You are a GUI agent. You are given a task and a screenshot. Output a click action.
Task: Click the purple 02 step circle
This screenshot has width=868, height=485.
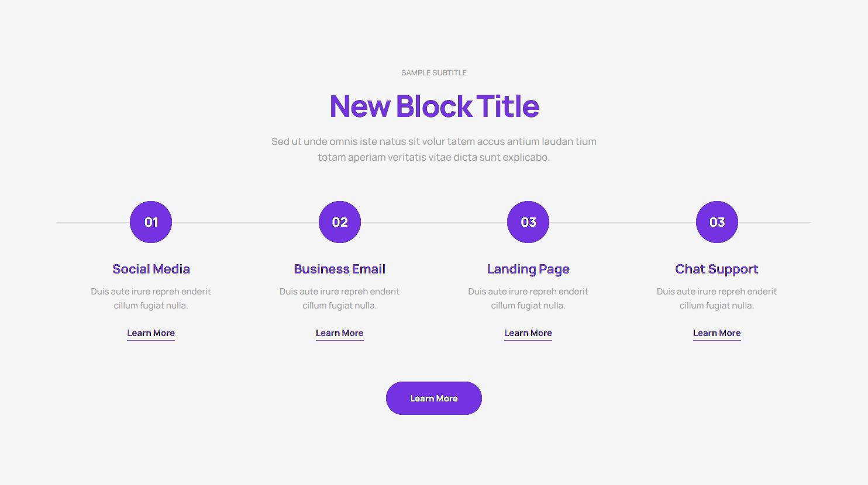pos(340,222)
